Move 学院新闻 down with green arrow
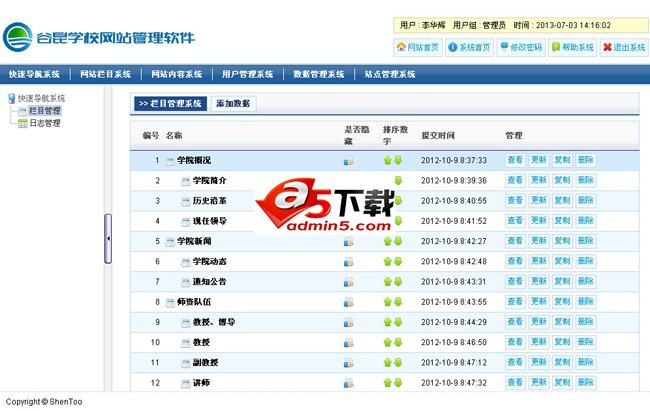 pyautogui.click(x=398, y=241)
